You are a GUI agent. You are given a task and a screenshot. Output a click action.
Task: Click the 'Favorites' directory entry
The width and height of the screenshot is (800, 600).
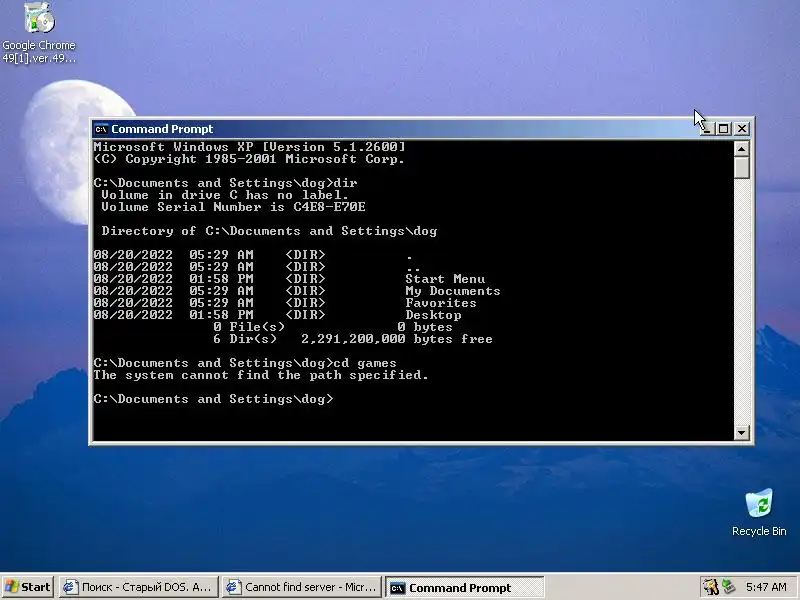(x=441, y=303)
